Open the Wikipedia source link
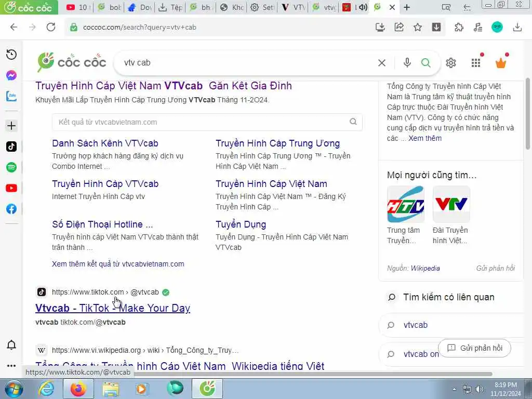The image size is (532, 399). pyautogui.click(x=425, y=269)
